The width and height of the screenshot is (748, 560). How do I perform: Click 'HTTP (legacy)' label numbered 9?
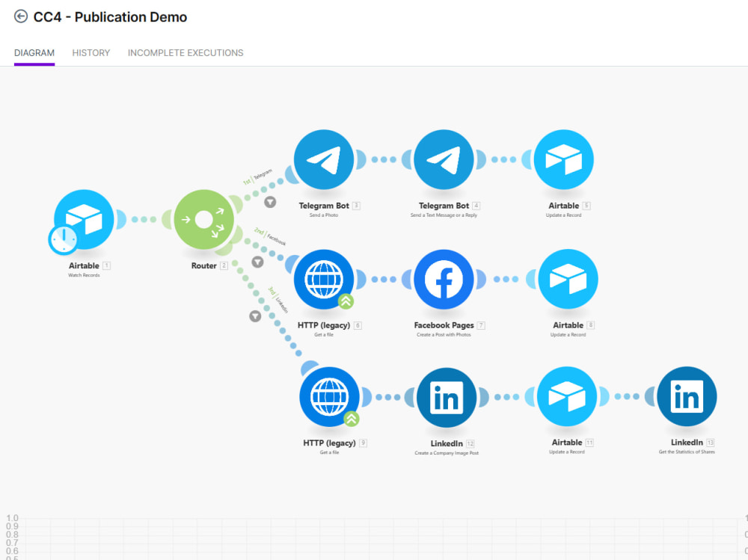pos(329,443)
